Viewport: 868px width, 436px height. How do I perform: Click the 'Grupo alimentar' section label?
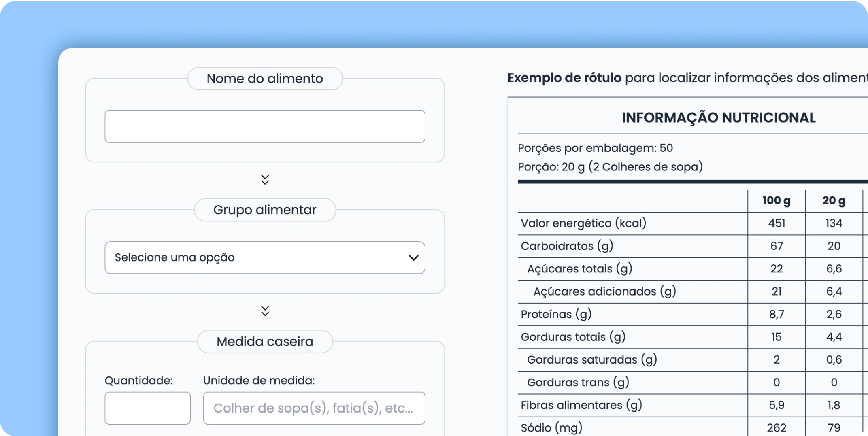(x=265, y=210)
